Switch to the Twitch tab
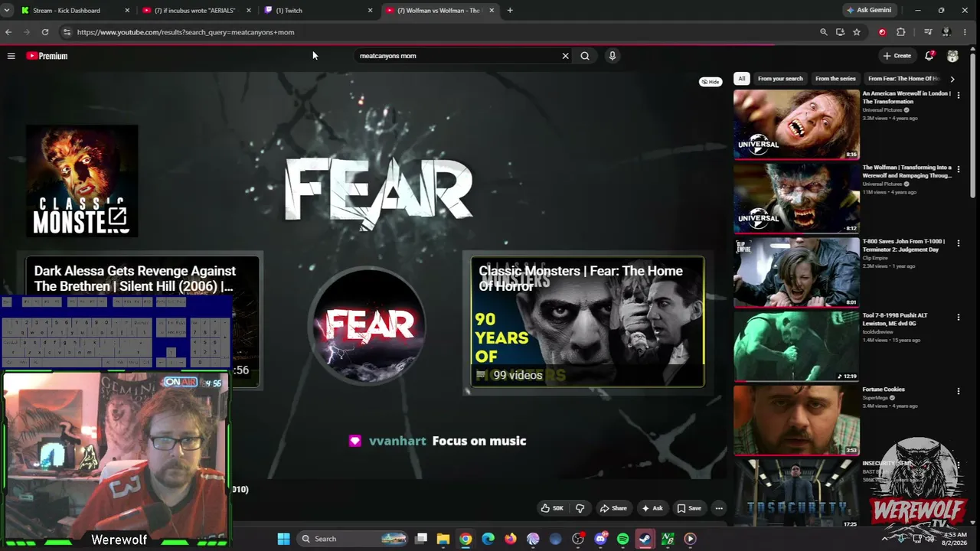The height and width of the screenshot is (551, 980). coord(318,11)
